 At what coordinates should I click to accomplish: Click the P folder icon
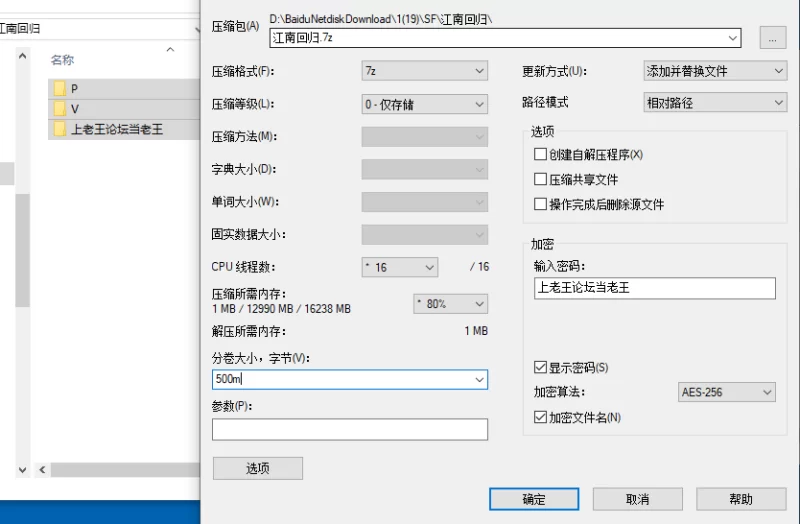coord(60,89)
